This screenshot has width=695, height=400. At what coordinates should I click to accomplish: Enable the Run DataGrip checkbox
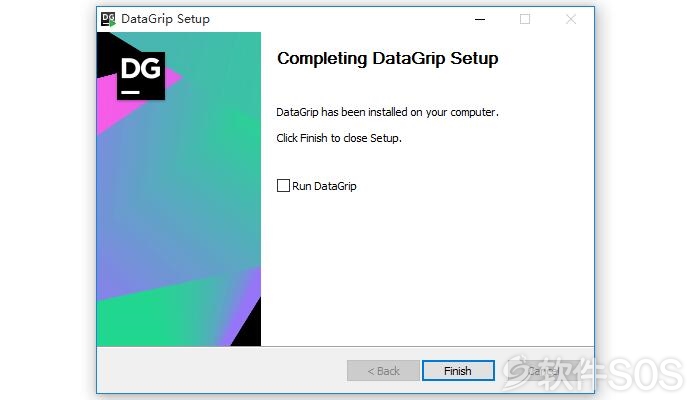pos(283,185)
